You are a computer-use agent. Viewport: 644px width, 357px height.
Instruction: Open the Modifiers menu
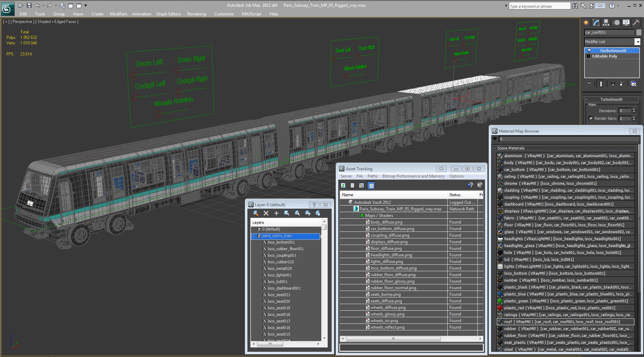[118, 14]
